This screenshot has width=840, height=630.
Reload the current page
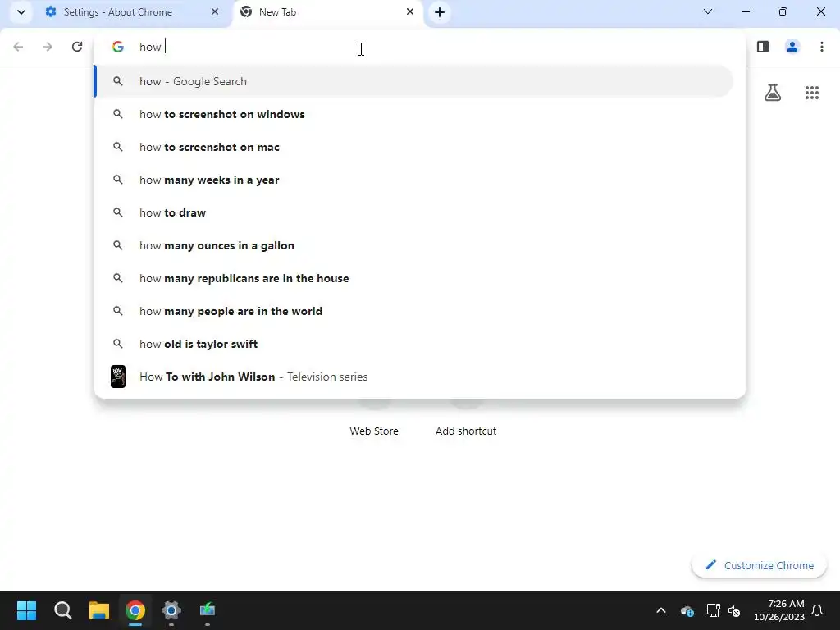pyautogui.click(x=77, y=47)
